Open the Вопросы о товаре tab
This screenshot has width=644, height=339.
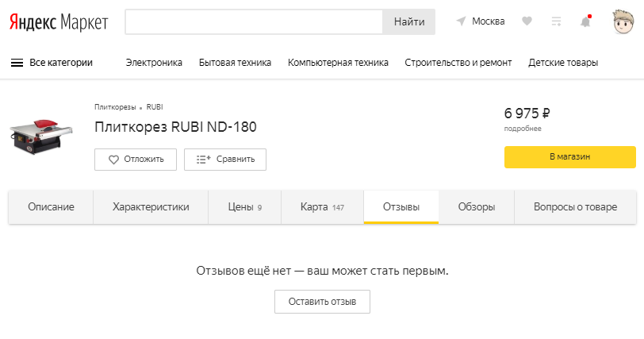pyautogui.click(x=576, y=207)
